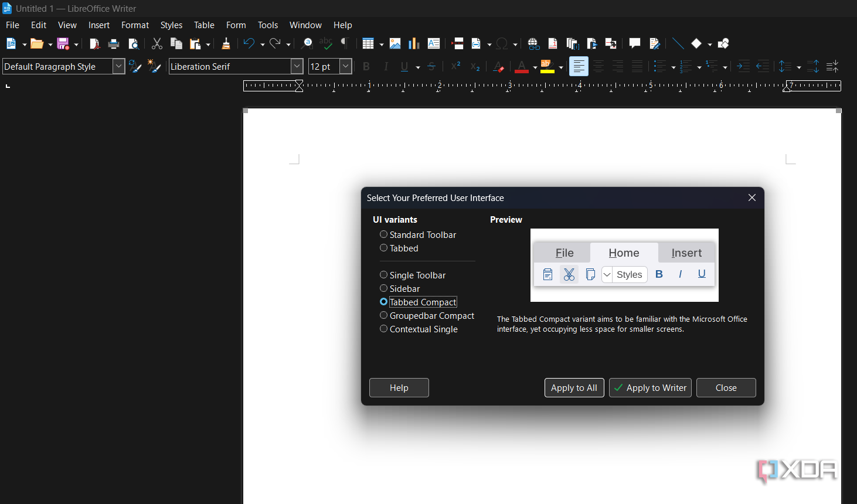Click the Apply to Writer button
857x504 pixels.
pos(650,388)
